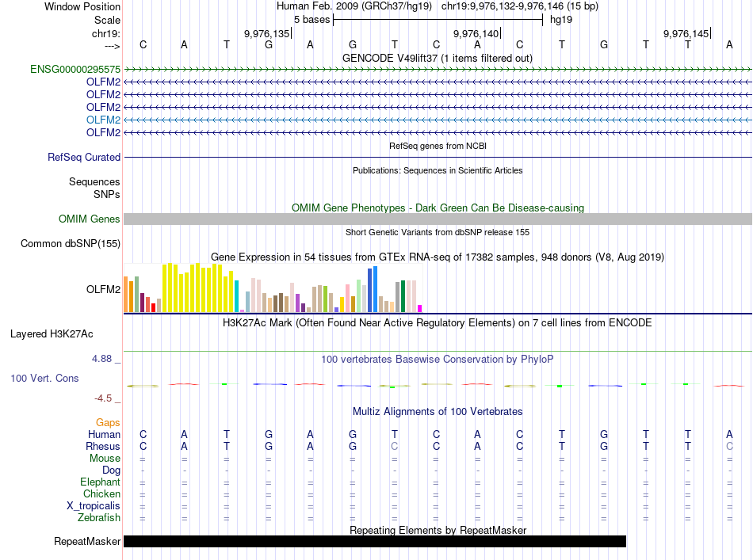Click "Repeating Elements by RepeatMasker" title

pos(438,530)
